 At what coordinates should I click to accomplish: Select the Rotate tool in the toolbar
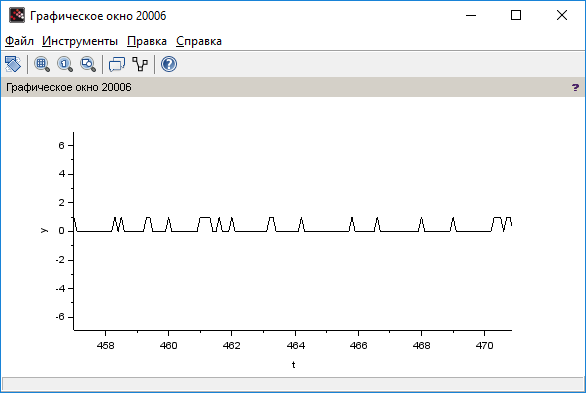[x=13, y=64]
